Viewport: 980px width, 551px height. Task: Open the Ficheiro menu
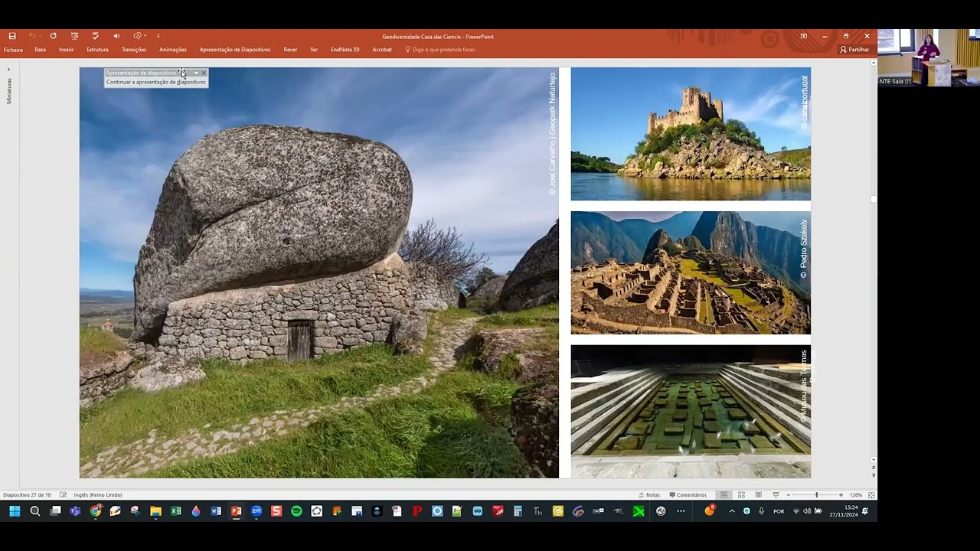pos(13,50)
